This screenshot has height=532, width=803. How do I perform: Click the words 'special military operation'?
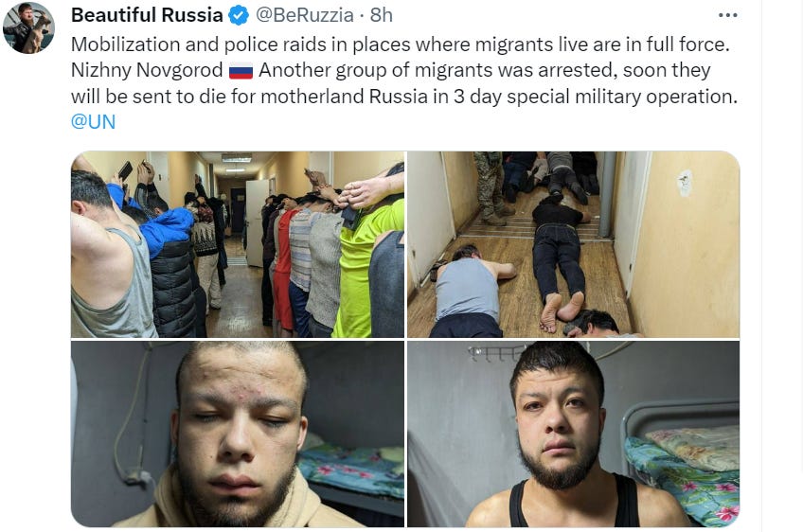pos(622,97)
